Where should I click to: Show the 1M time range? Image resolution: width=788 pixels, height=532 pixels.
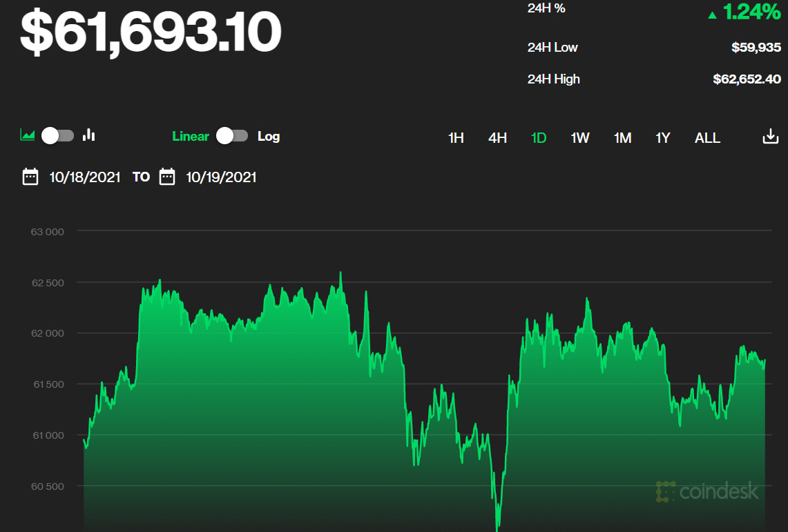point(622,138)
